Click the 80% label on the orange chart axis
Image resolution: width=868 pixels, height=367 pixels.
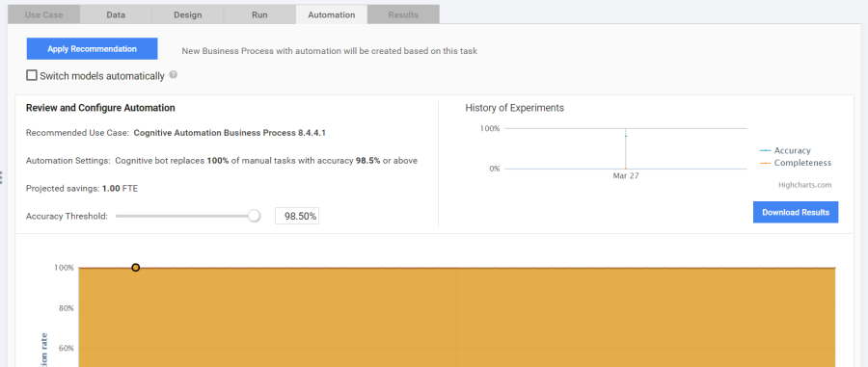[x=66, y=308]
